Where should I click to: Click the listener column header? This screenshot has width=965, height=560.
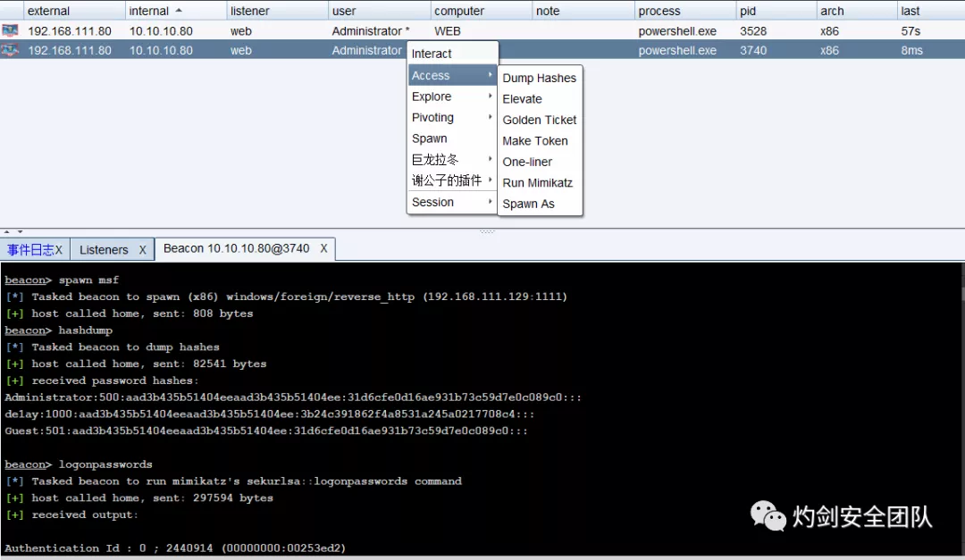point(277,11)
